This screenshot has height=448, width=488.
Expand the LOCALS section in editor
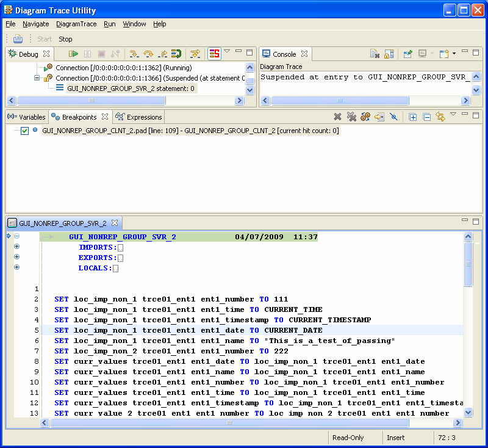[x=17, y=267]
